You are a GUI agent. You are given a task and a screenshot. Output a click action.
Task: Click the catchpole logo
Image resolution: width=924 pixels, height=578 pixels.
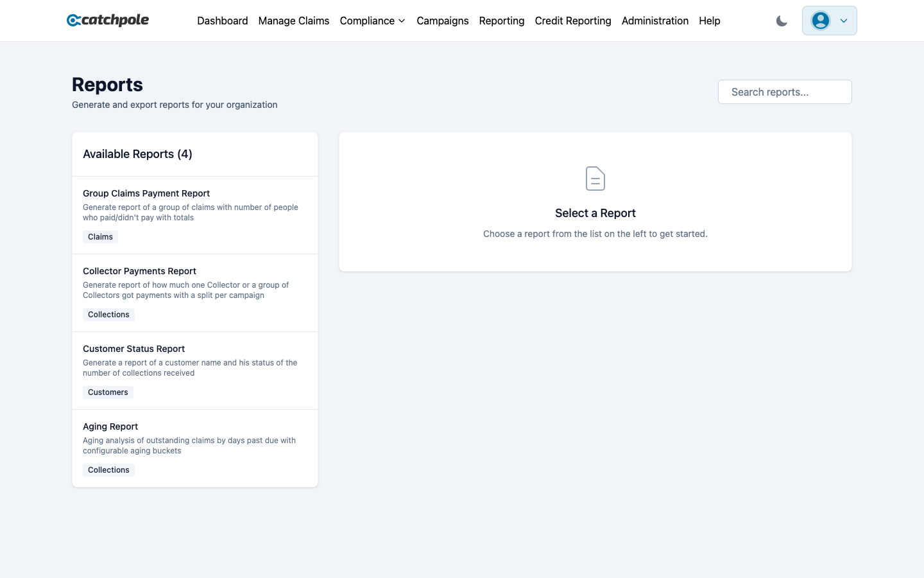pyautogui.click(x=107, y=20)
